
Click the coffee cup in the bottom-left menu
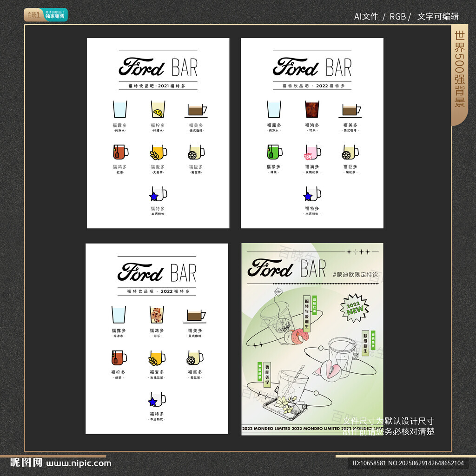[195, 316]
